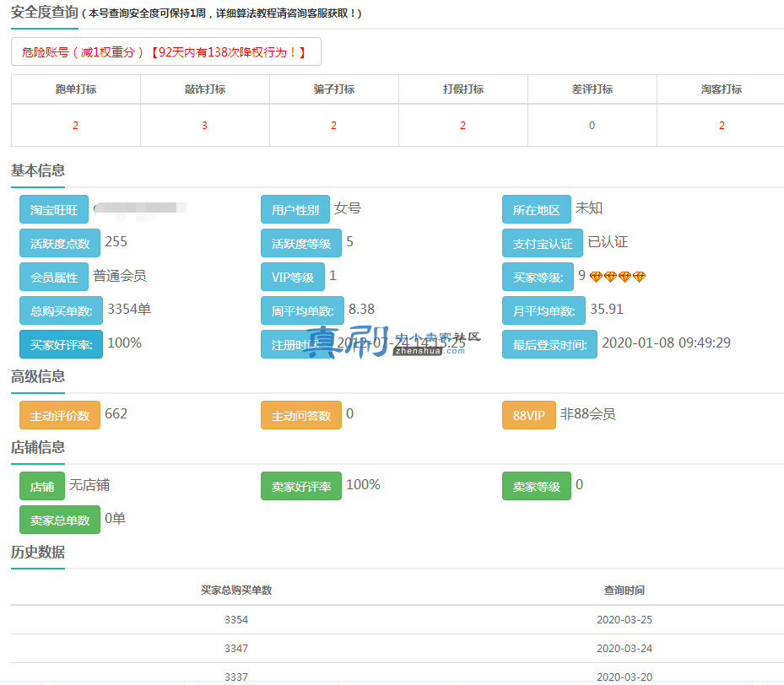Click the 无店铺 value
The width and height of the screenshot is (784, 685).
89,485
